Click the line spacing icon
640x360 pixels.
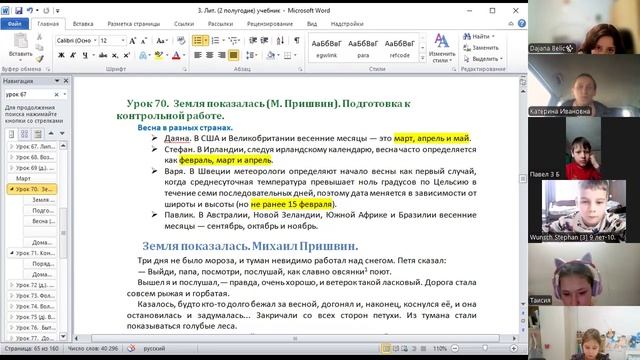[251, 55]
